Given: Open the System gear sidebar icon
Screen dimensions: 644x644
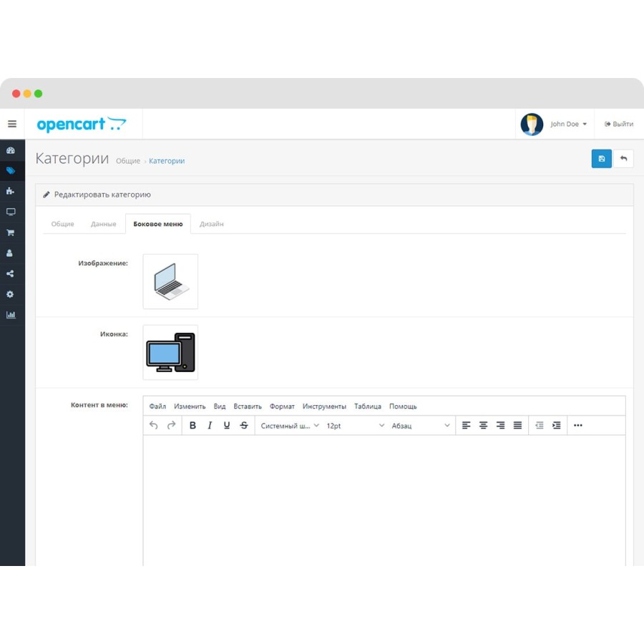Looking at the screenshot, I should (10, 294).
